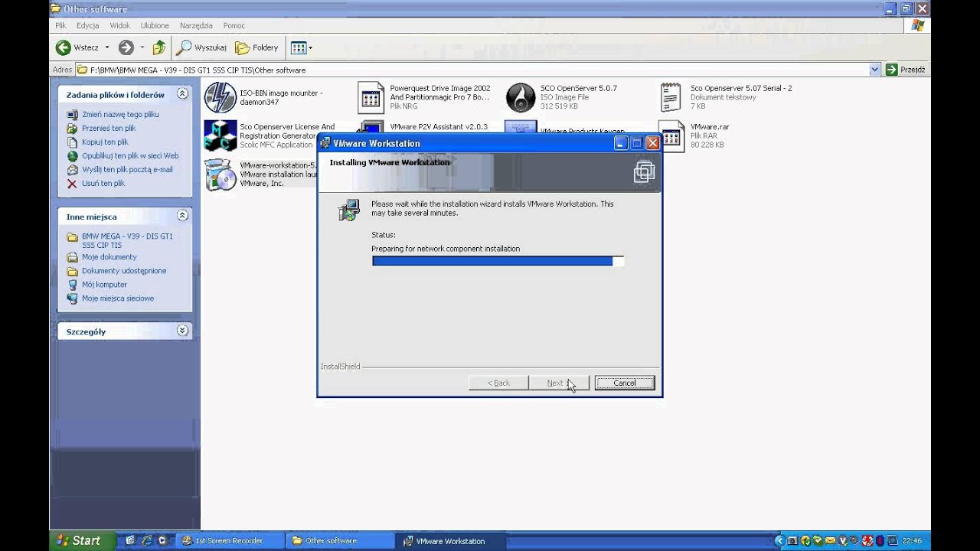980x551 pixels.
Task: Open Dokumenty udostępnione link
Action: [x=124, y=271]
